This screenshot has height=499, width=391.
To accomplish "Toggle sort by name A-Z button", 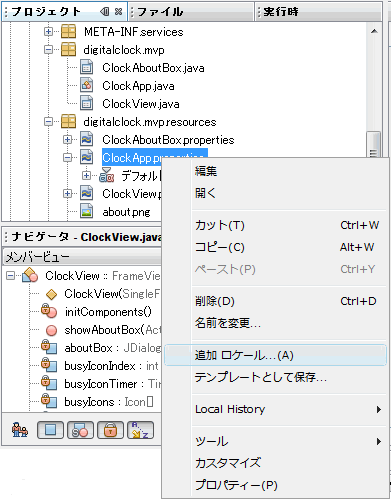I will coord(140,430).
